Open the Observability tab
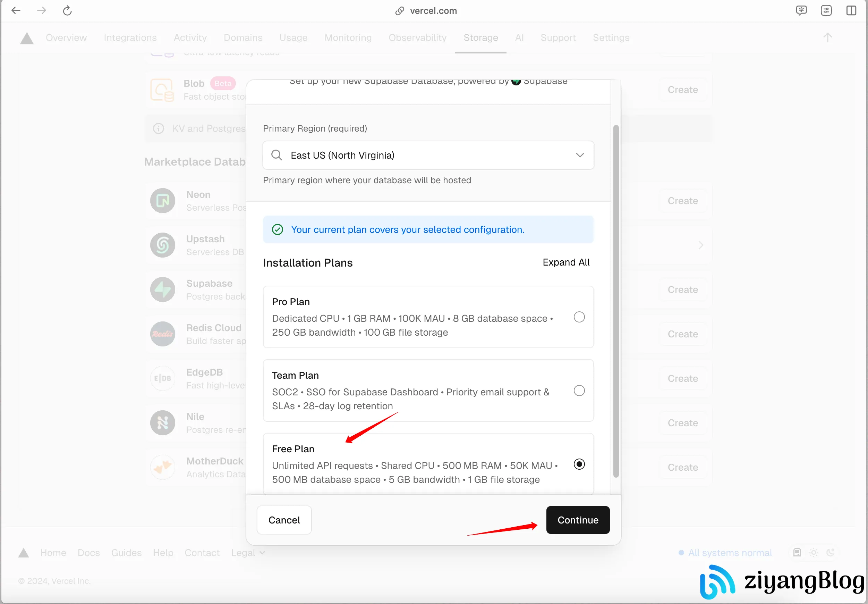 click(417, 38)
